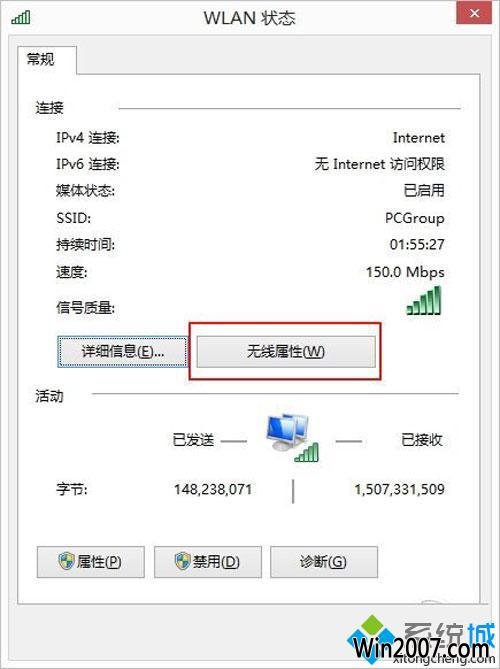Click the 属性(P) properties button
The width and height of the screenshot is (500, 669).
91,562
